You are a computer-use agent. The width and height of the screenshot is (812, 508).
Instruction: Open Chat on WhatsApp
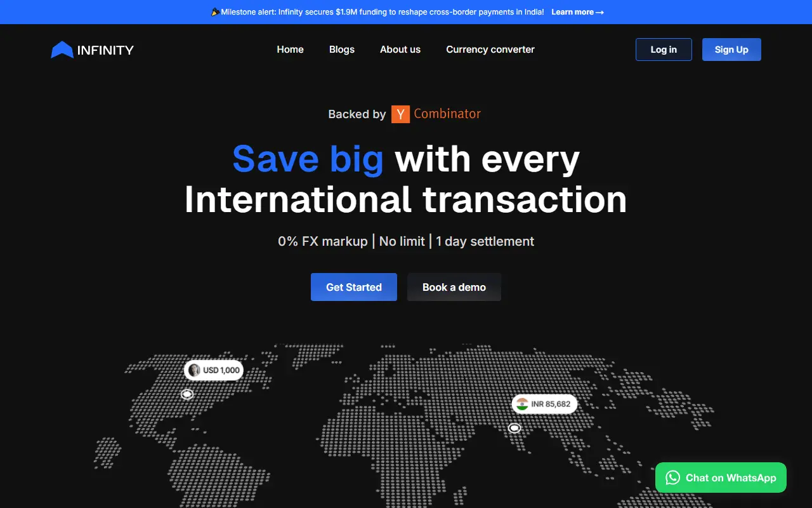click(721, 478)
